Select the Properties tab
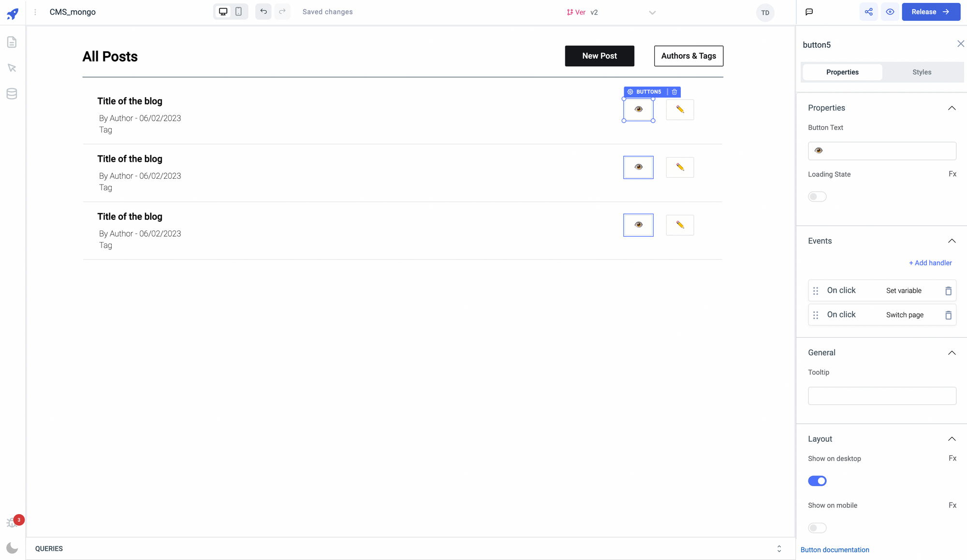The height and width of the screenshot is (560, 967). click(842, 72)
